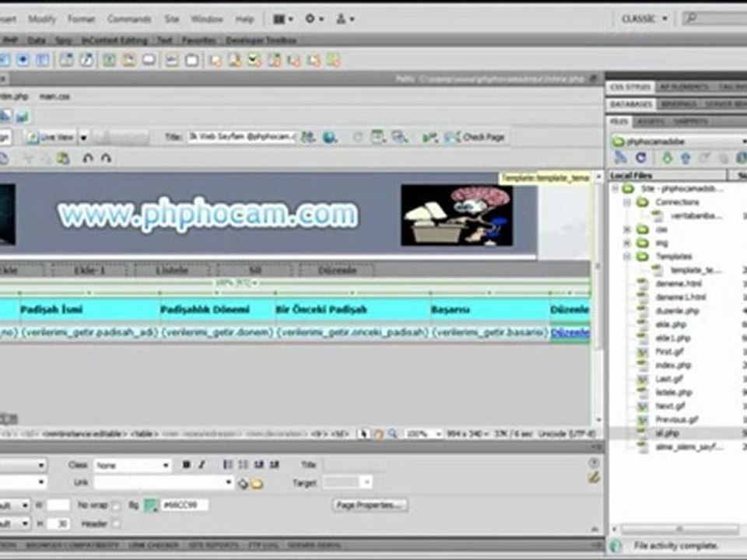Click the Refresh icon in Files panel
Viewport: 747px width, 560px height.
[641, 158]
